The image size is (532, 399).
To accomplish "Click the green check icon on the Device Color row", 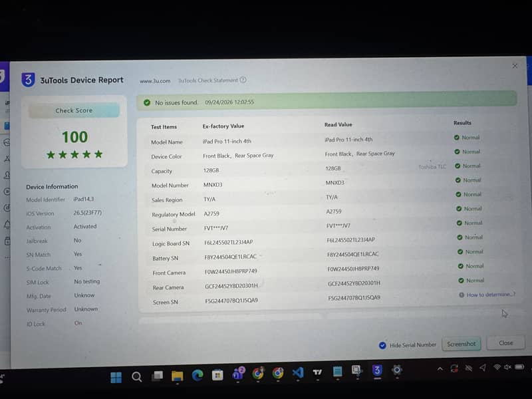I will click(457, 152).
